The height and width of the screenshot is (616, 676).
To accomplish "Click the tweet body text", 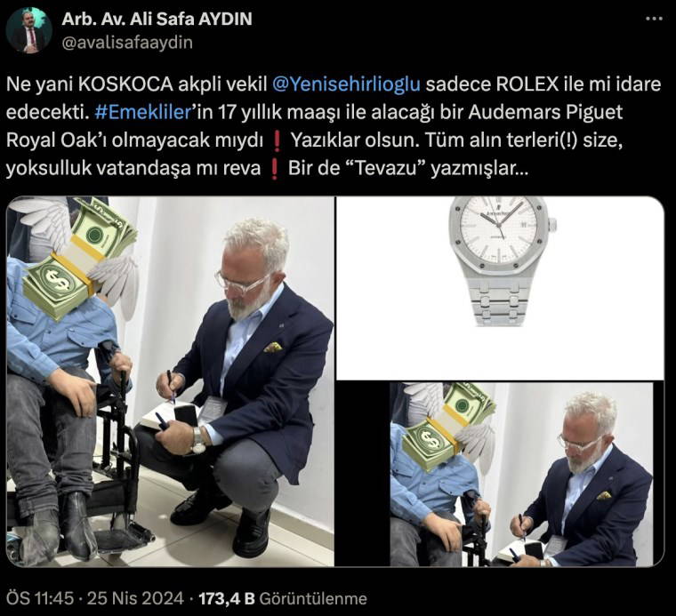I will [x=334, y=126].
